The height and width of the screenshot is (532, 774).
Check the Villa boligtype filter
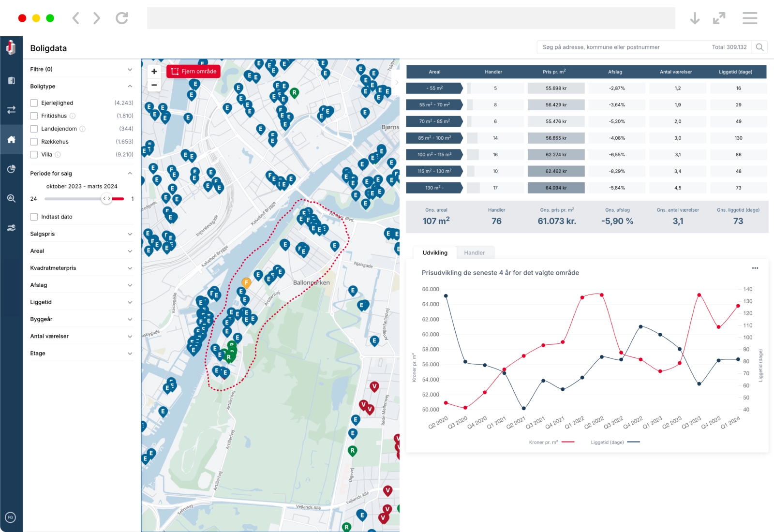tap(34, 154)
